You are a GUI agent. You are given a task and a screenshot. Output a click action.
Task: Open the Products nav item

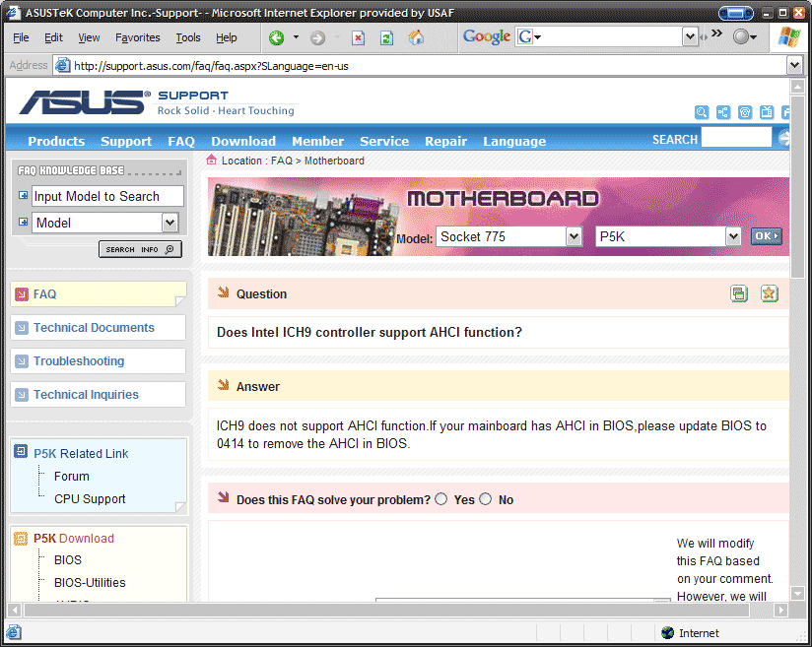click(56, 141)
